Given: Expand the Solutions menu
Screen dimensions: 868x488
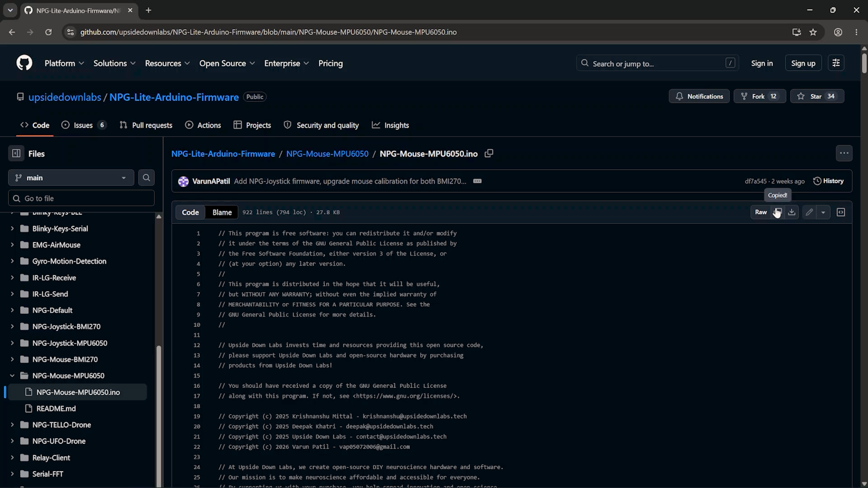Looking at the screenshot, I should click(x=114, y=63).
